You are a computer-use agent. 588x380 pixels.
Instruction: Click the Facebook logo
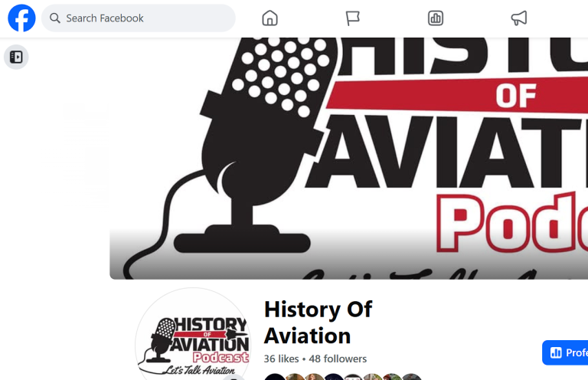click(x=21, y=18)
